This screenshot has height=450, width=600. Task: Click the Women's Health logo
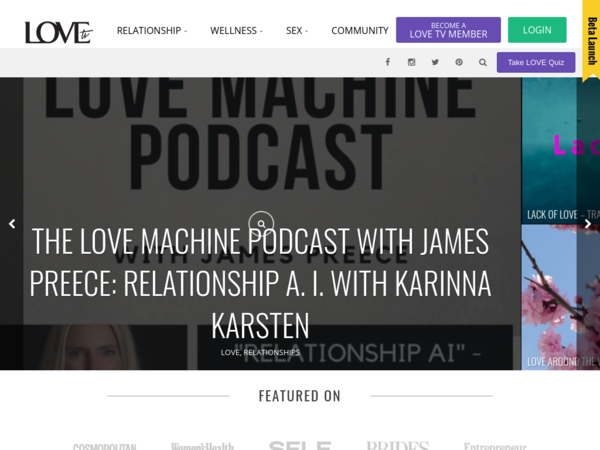tap(202, 446)
